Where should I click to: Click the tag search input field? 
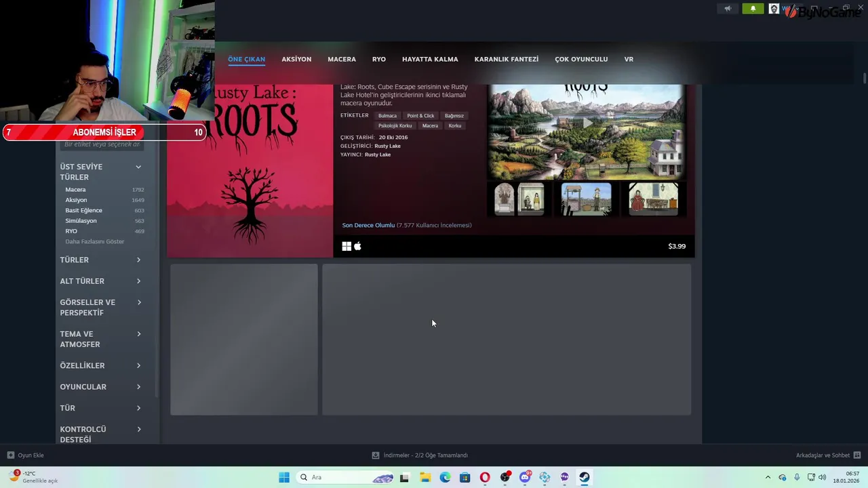(102, 144)
